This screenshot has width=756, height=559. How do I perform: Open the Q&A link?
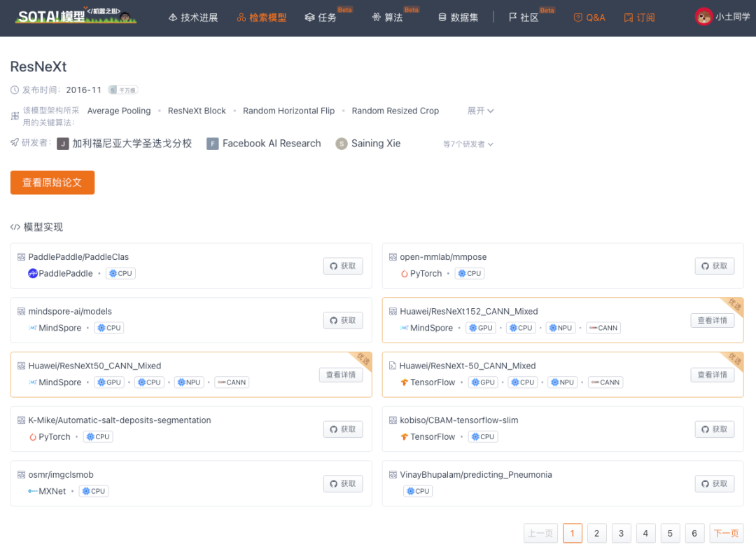click(589, 18)
